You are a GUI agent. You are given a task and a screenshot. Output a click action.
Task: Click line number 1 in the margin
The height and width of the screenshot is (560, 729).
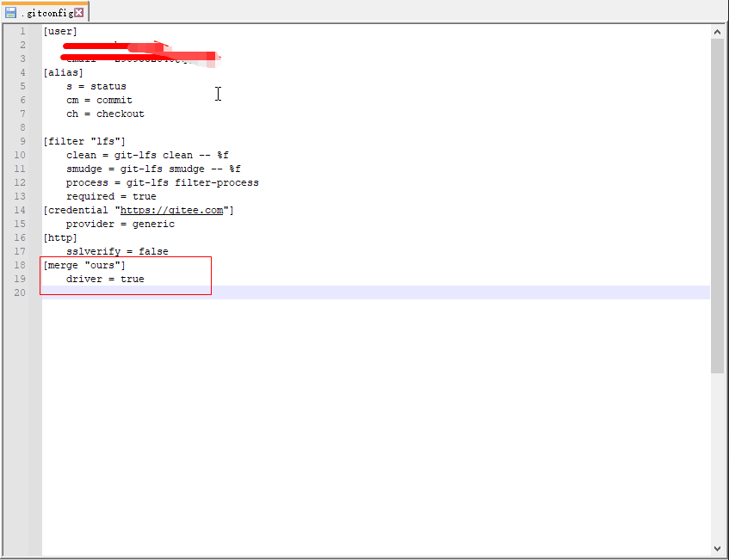(x=22, y=31)
